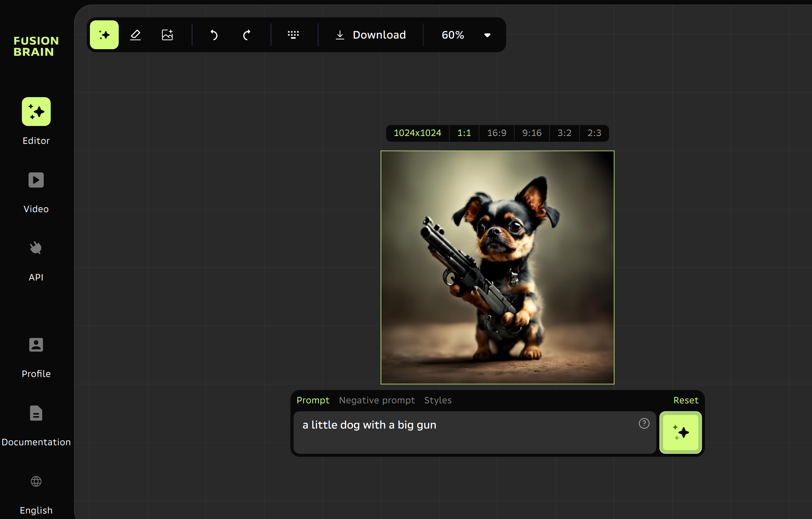The image size is (812, 519).
Task: Click the undo arrow icon
Action: pyautogui.click(x=214, y=34)
